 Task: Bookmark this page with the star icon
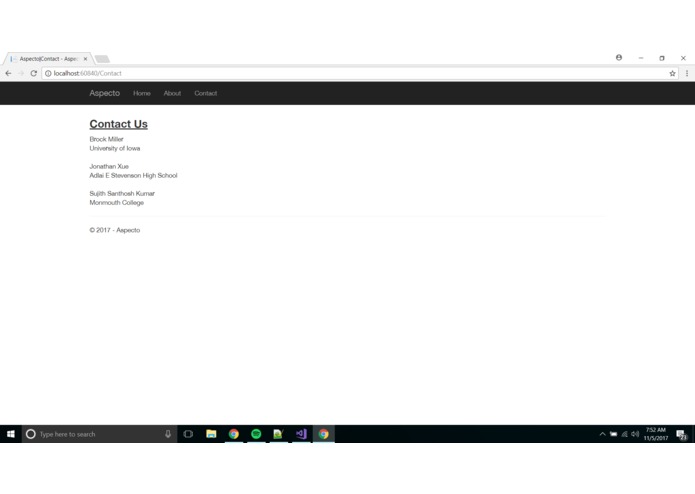click(672, 74)
